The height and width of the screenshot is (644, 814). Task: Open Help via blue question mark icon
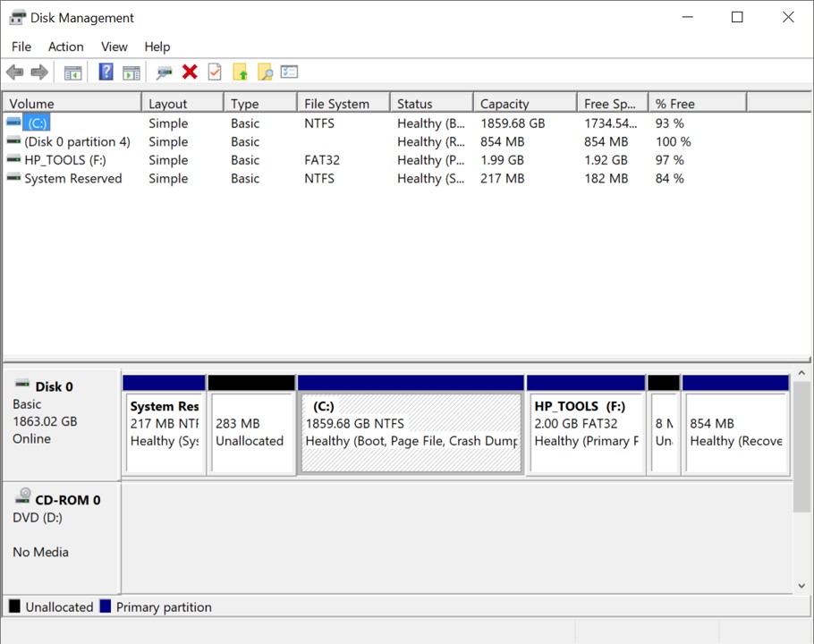(106, 72)
